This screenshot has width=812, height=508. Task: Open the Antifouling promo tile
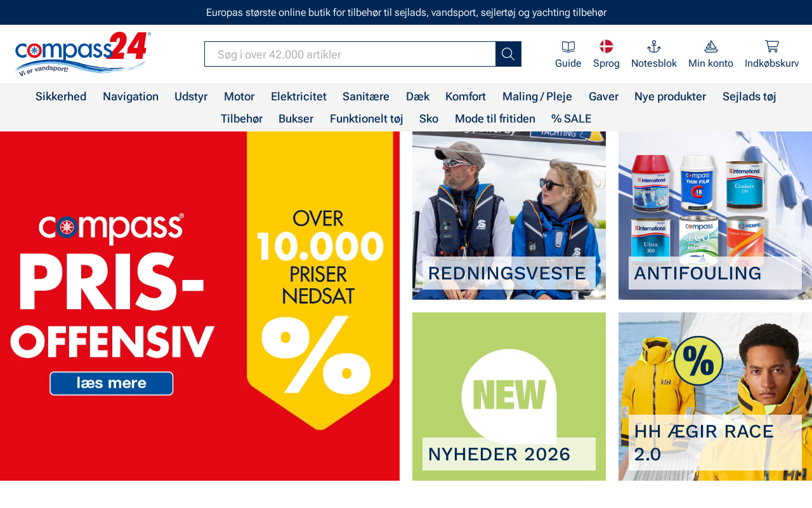coord(715,215)
